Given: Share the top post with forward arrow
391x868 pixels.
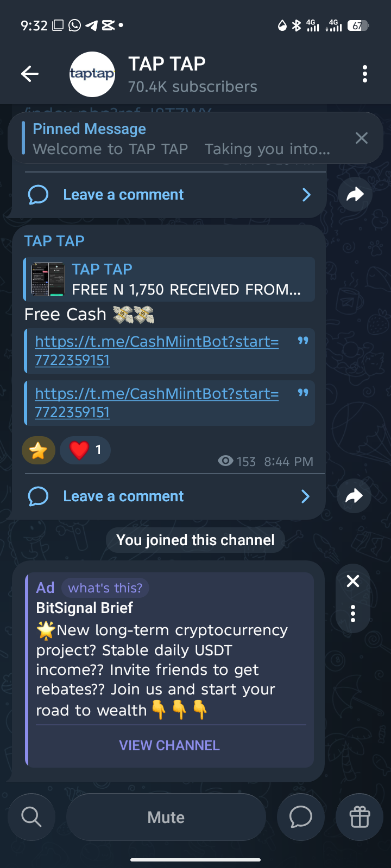Looking at the screenshot, I should [355, 194].
